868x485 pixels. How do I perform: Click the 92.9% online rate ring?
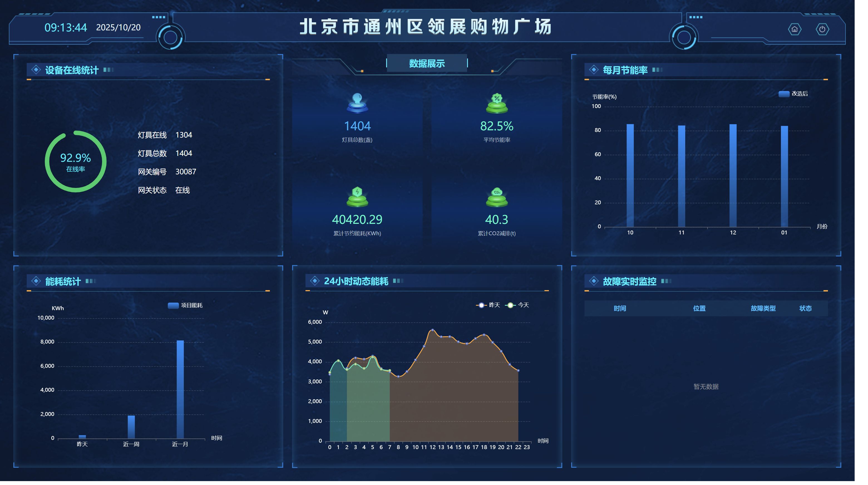pos(75,161)
